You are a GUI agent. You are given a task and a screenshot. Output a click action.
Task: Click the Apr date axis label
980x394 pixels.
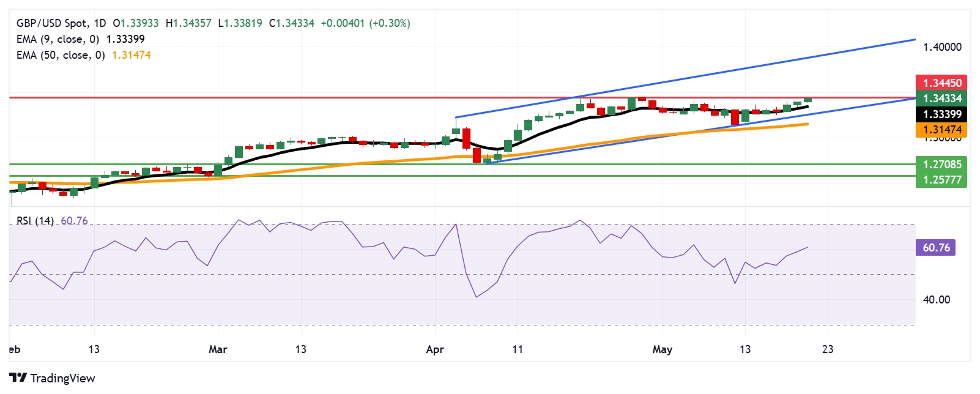click(x=434, y=349)
